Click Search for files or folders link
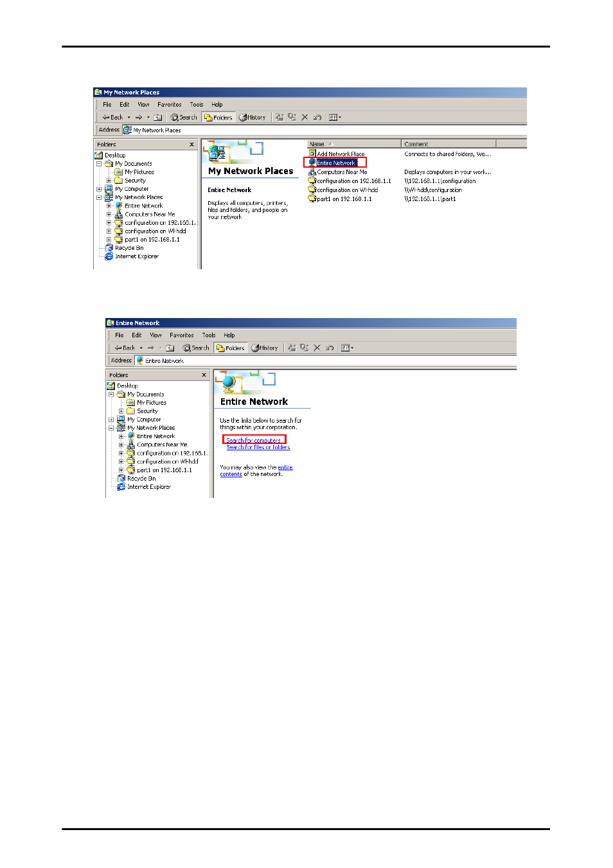Screen dimensions: 613x868 pyautogui.click(x=258, y=447)
